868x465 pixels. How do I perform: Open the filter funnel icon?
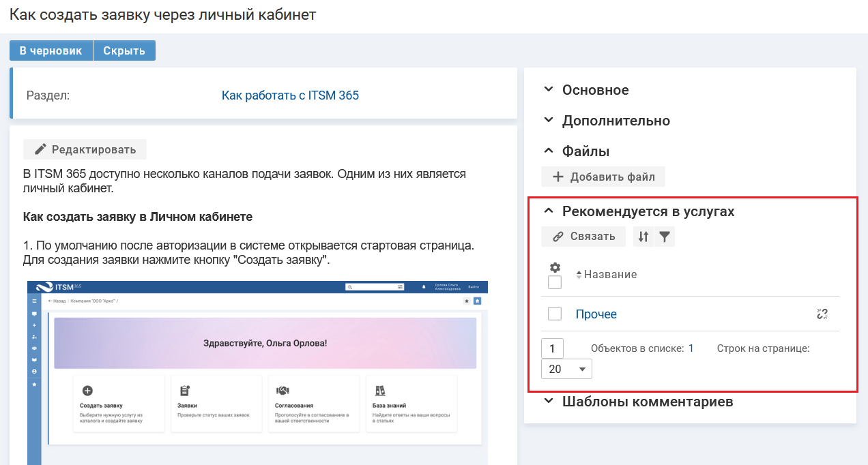[665, 237]
